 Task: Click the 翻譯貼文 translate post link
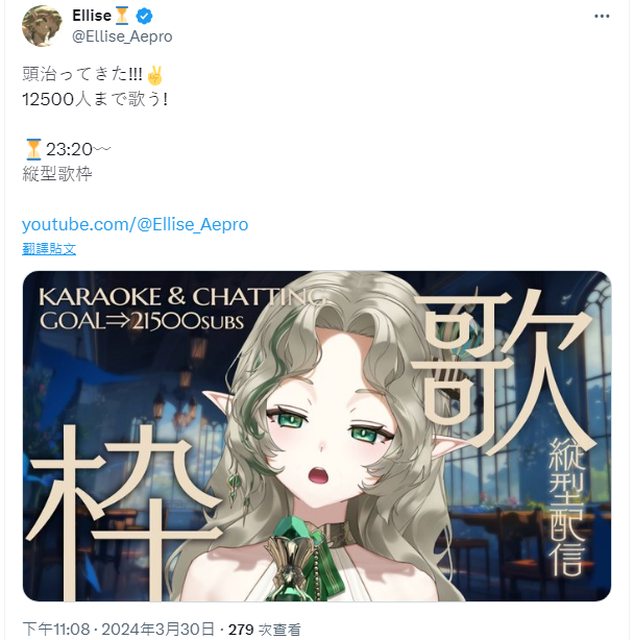tap(49, 249)
